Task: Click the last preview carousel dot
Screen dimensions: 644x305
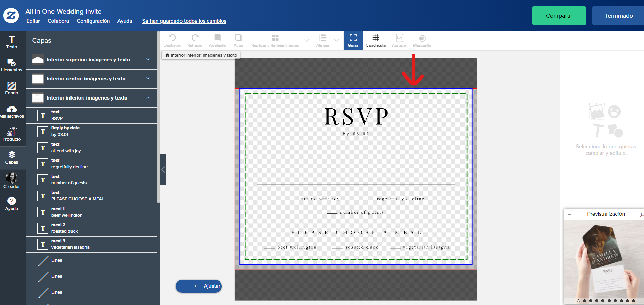Action: coord(633,301)
